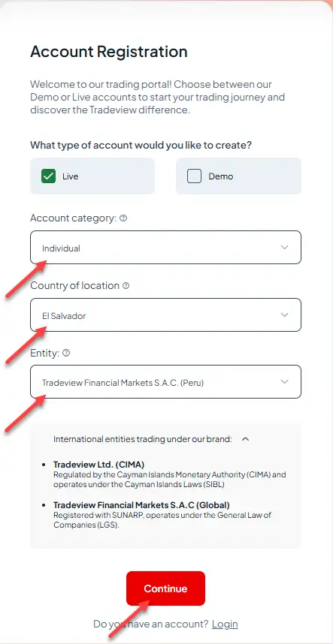Select the Live account type label text
The image size is (333, 644).
[x=71, y=176]
